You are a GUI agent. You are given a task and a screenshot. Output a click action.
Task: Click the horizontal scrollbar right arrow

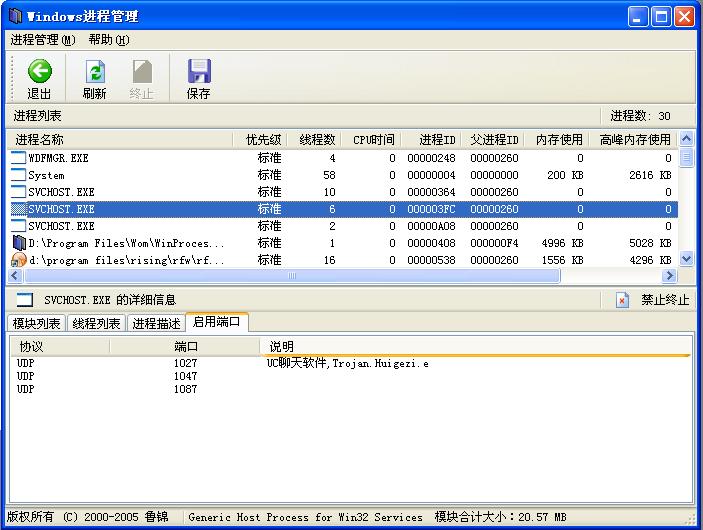pyautogui.click(x=669, y=275)
